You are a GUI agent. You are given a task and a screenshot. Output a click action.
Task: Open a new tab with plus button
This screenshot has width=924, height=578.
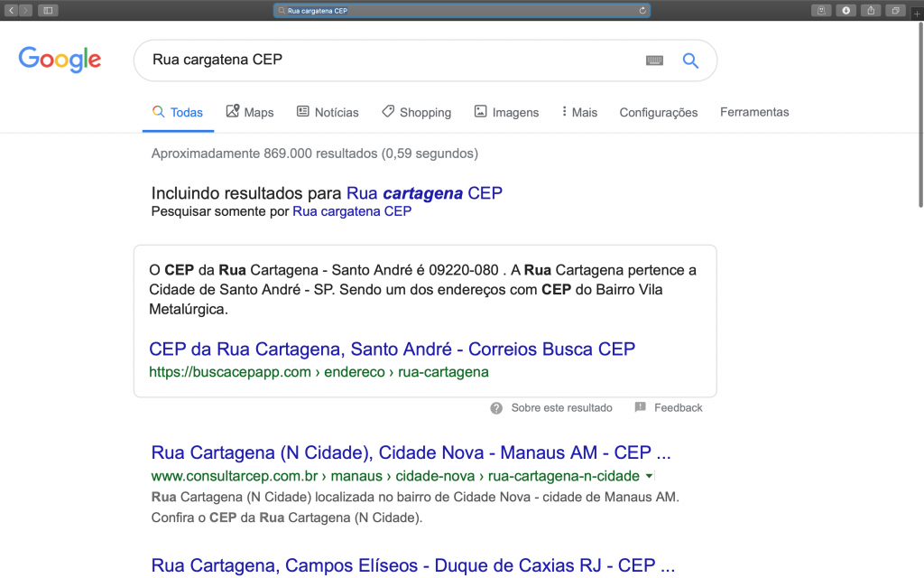coord(917,13)
